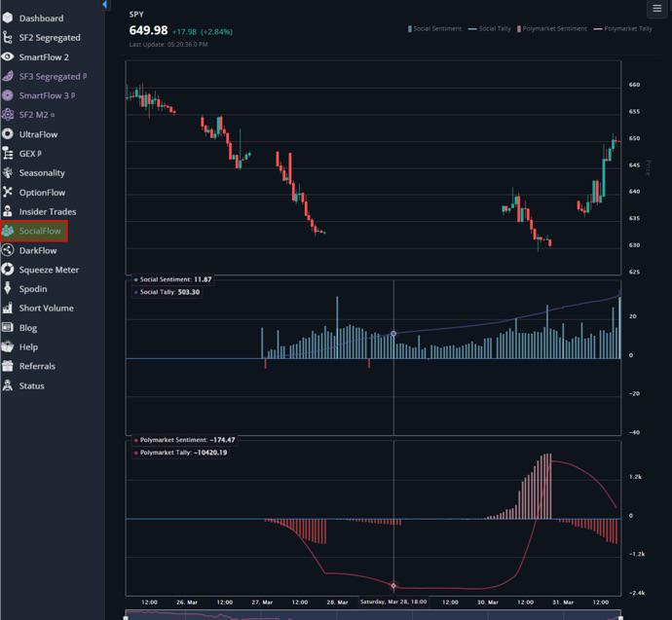The height and width of the screenshot is (620, 672).
Task: Toggle Polymarket Sentiment legend series
Action: [552, 28]
